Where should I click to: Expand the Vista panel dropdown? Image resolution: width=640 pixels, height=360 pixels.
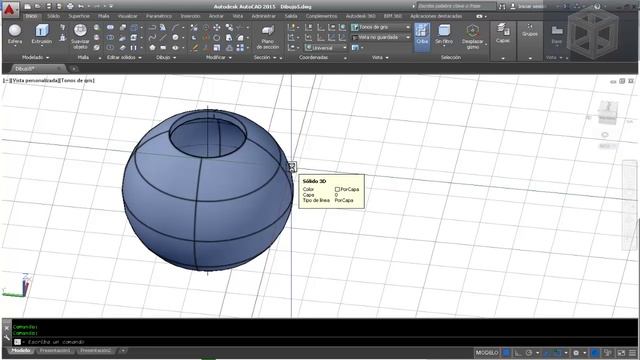(380, 58)
